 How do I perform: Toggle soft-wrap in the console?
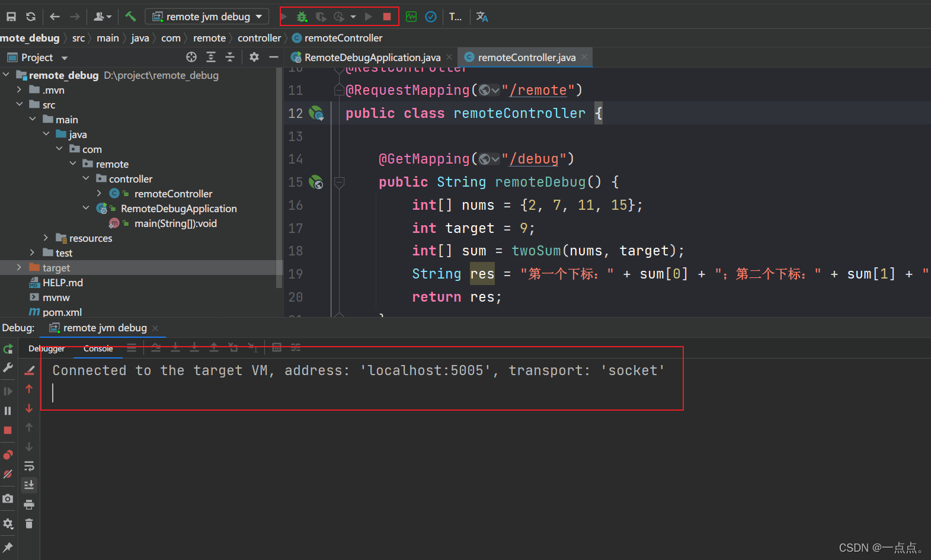click(x=29, y=466)
